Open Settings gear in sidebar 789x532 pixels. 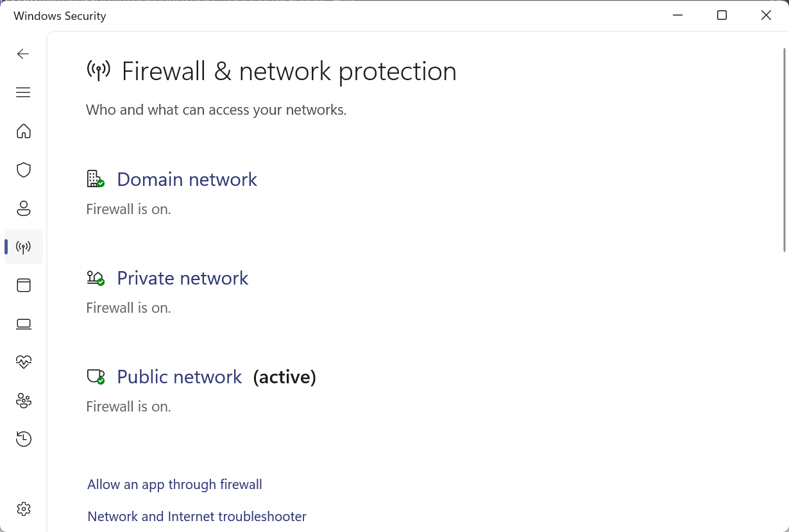[24, 509]
